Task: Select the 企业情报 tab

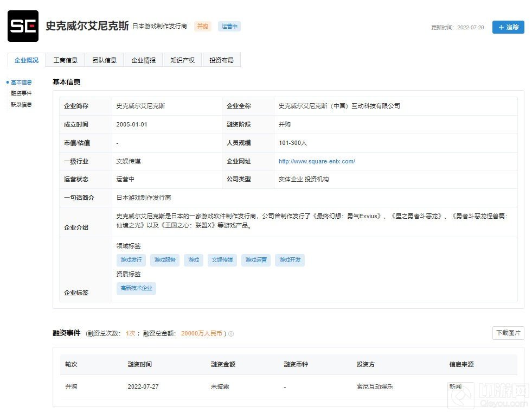Action: click(143, 60)
